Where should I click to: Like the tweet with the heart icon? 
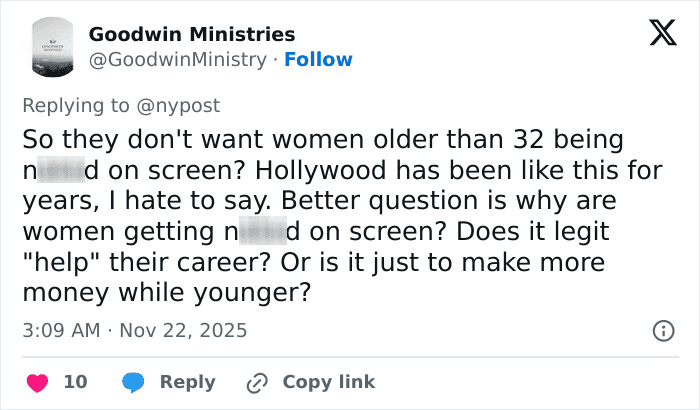[x=37, y=382]
